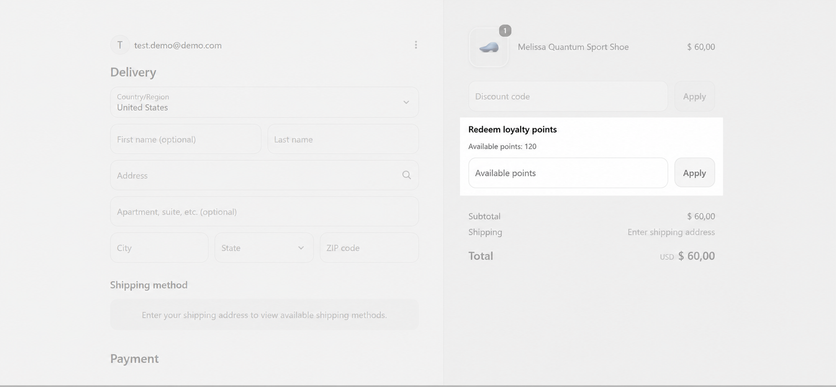This screenshot has height=387, width=836.
Task: Click the Delivery section heading
Action: [x=133, y=72]
